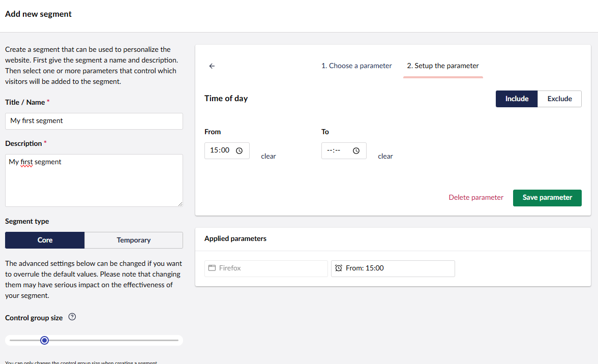Click the Title / Name input field
This screenshot has width=598, height=364.
tap(94, 121)
